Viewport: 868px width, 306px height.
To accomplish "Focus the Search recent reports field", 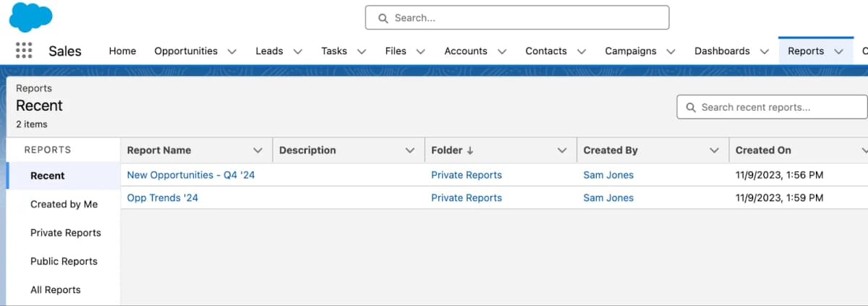I will [772, 107].
